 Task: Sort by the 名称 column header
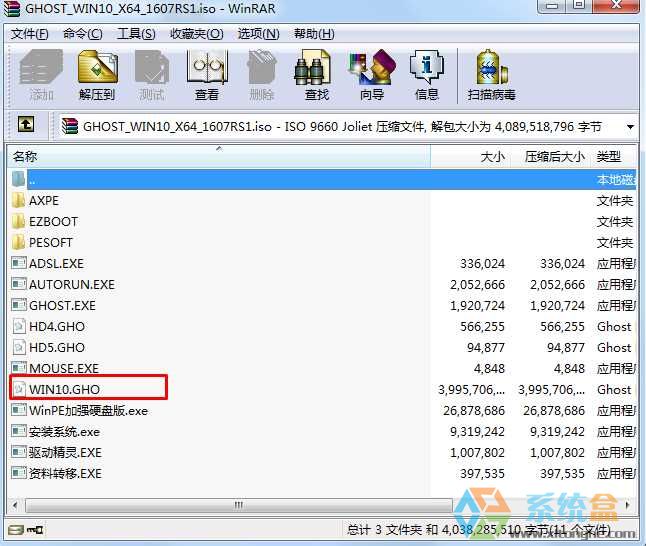tap(219, 157)
